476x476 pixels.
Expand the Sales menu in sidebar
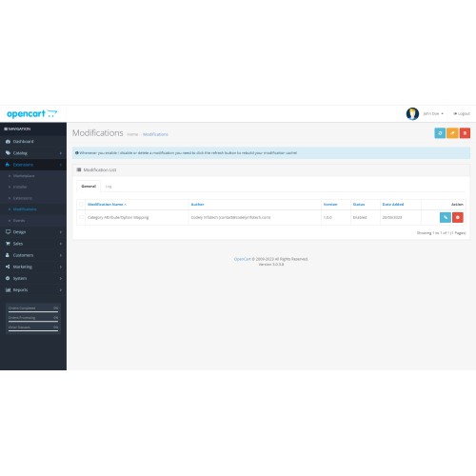point(33,244)
